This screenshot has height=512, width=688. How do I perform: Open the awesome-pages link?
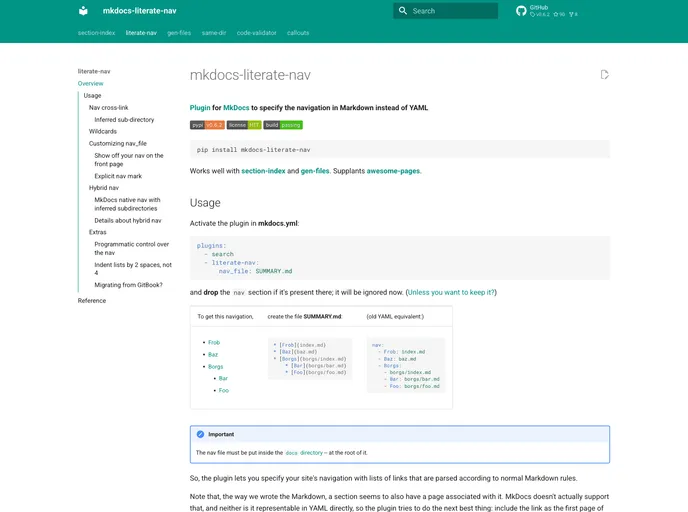pos(393,171)
